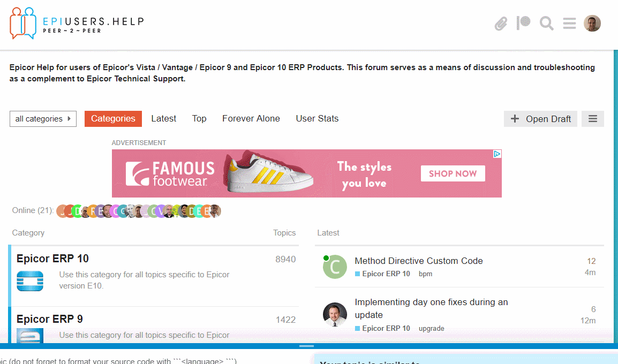This screenshot has width=618, height=364.
Task: Open topic Method Directive Custom Code
Action: [x=419, y=261]
